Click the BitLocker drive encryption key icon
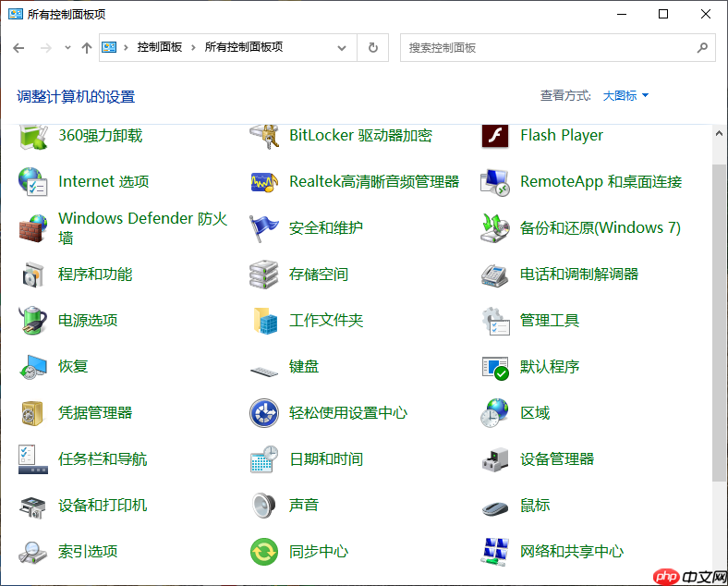This screenshot has width=728, height=586. [x=264, y=137]
